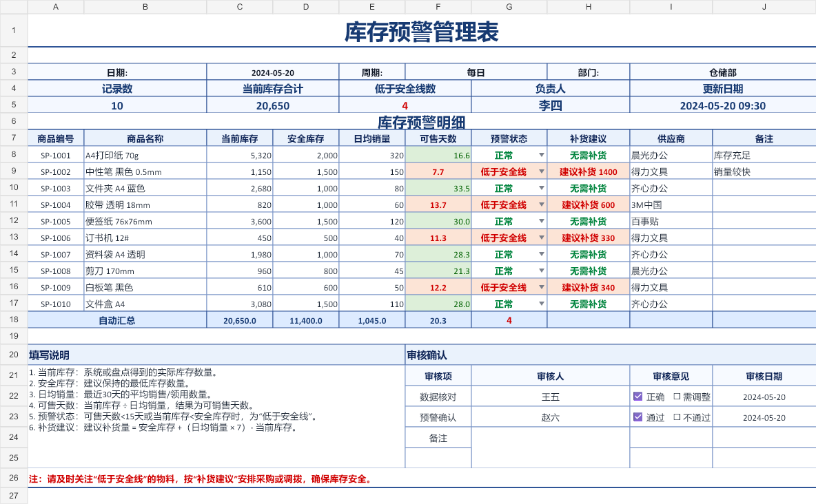Select cell SP-1001
Viewport: 816px width, 504px height.
click(x=56, y=155)
